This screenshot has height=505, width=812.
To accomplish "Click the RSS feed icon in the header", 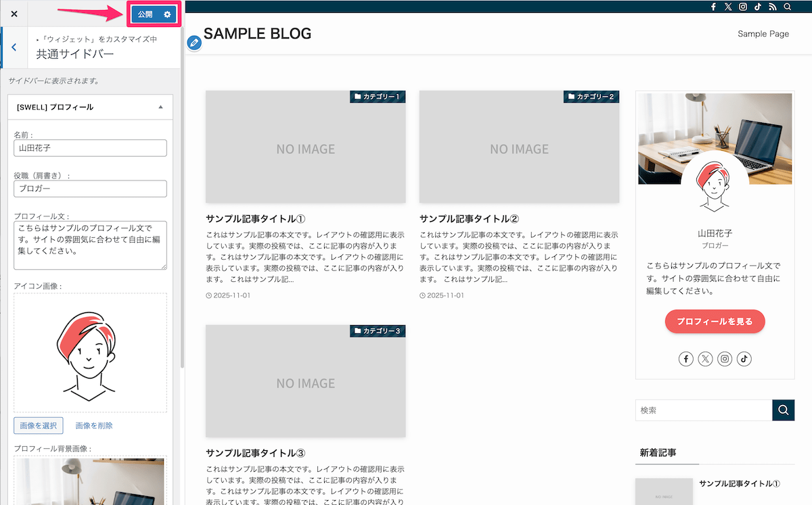I will [773, 7].
